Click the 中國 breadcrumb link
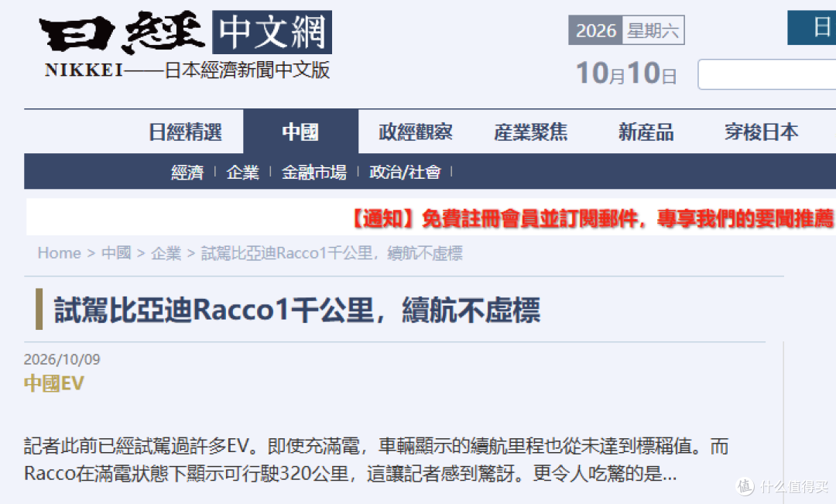 tap(116, 253)
